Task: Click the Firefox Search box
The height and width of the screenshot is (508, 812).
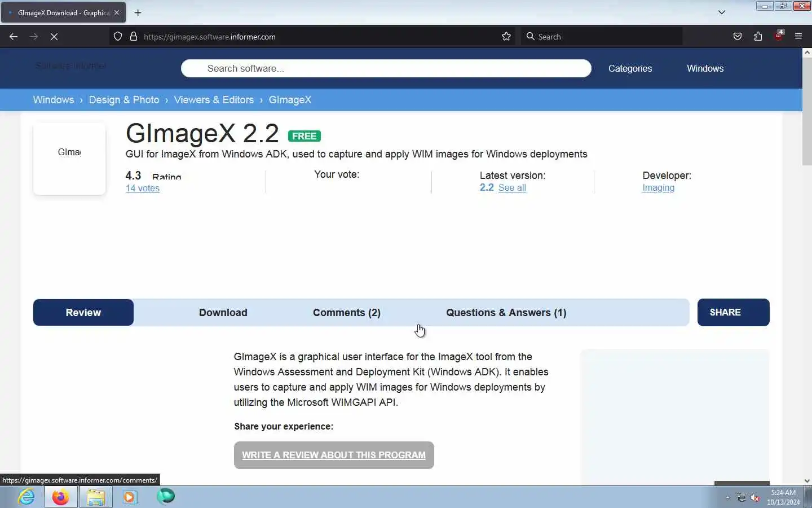Action: (602, 37)
